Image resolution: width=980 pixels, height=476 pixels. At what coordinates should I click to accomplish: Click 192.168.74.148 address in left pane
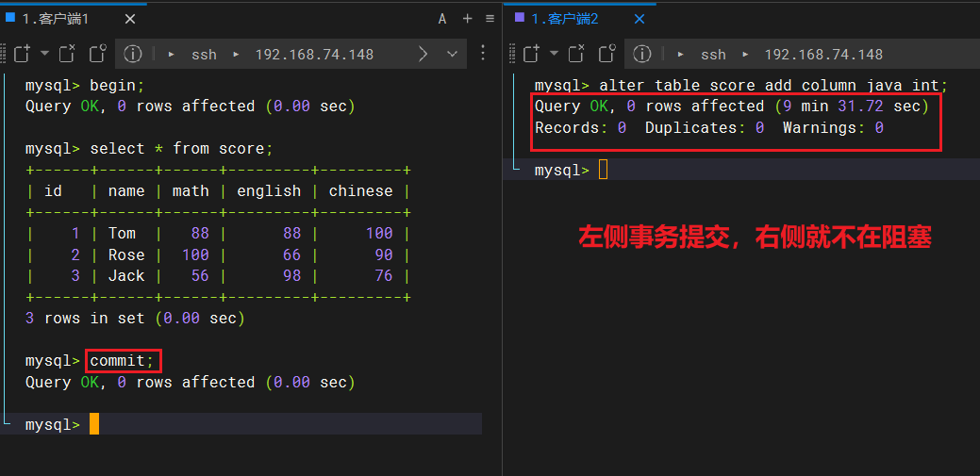coord(314,55)
